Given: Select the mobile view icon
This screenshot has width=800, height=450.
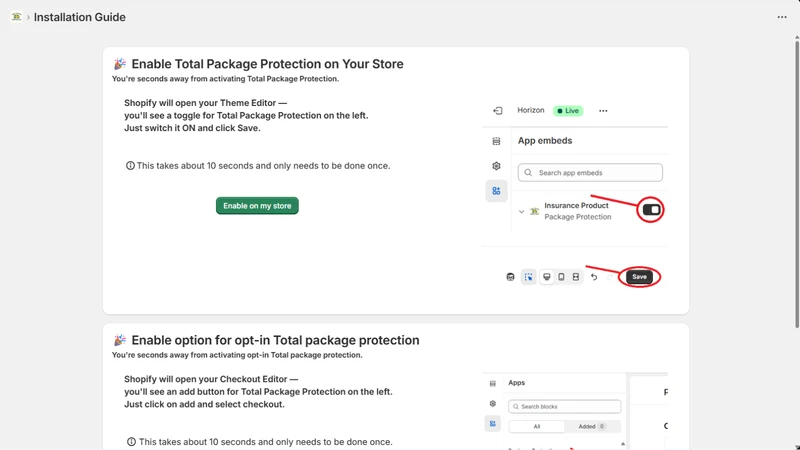Looking at the screenshot, I should [x=561, y=277].
